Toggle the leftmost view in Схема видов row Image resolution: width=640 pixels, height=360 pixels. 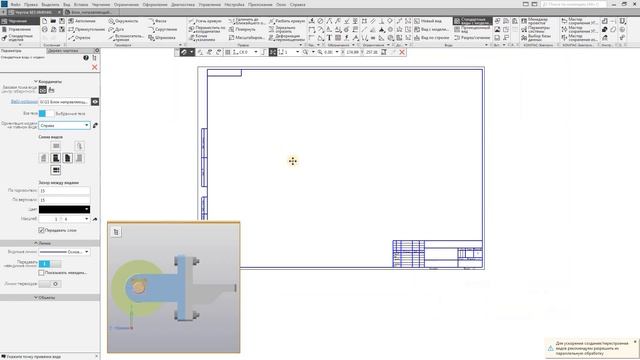(x=44, y=158)
